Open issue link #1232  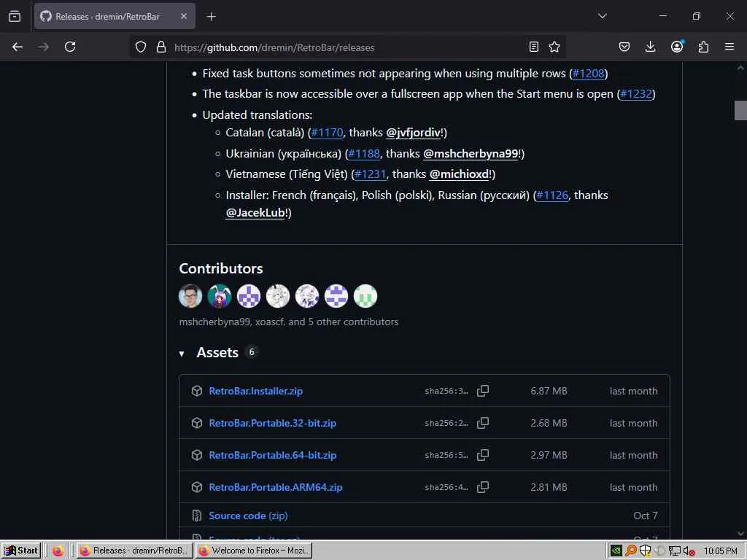[x=636, y=94]
